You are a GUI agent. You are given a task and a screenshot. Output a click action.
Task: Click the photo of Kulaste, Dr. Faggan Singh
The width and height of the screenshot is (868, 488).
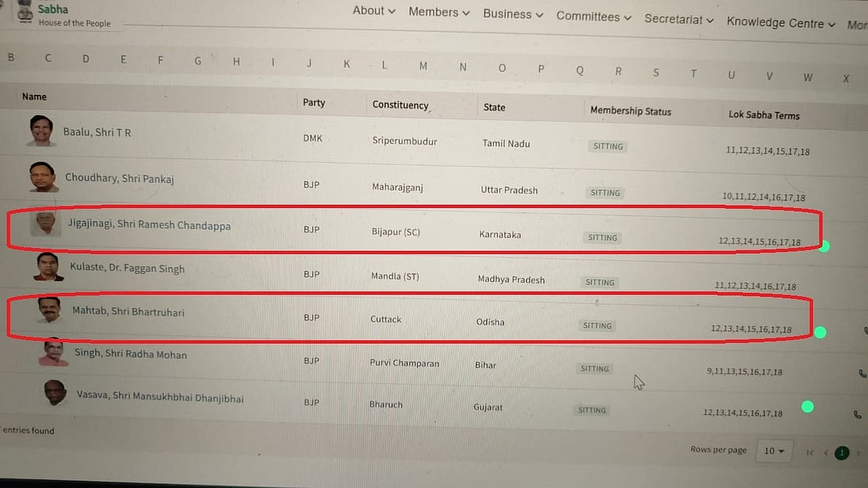pos(48,267)
